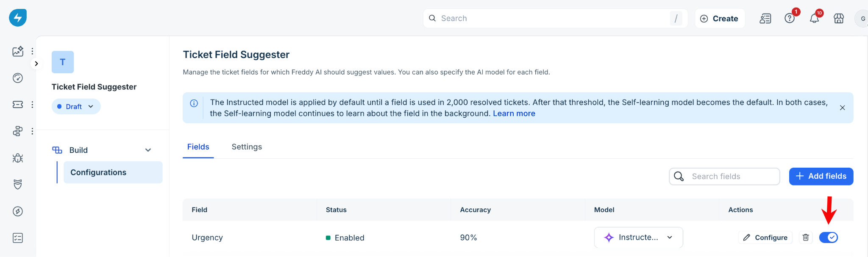This screenshot has width=868, height=257.
Task: Open the marketplace store icon
Action: (x=839, y=19)
